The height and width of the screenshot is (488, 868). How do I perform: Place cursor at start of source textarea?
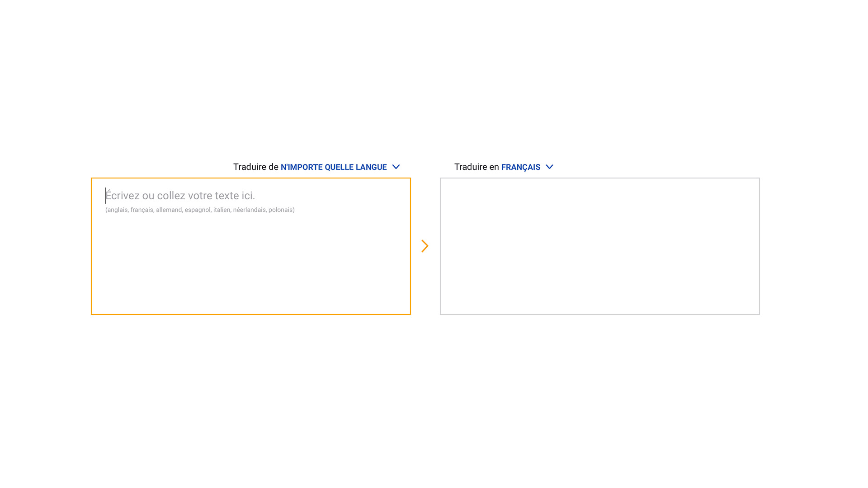coord(106,196)
